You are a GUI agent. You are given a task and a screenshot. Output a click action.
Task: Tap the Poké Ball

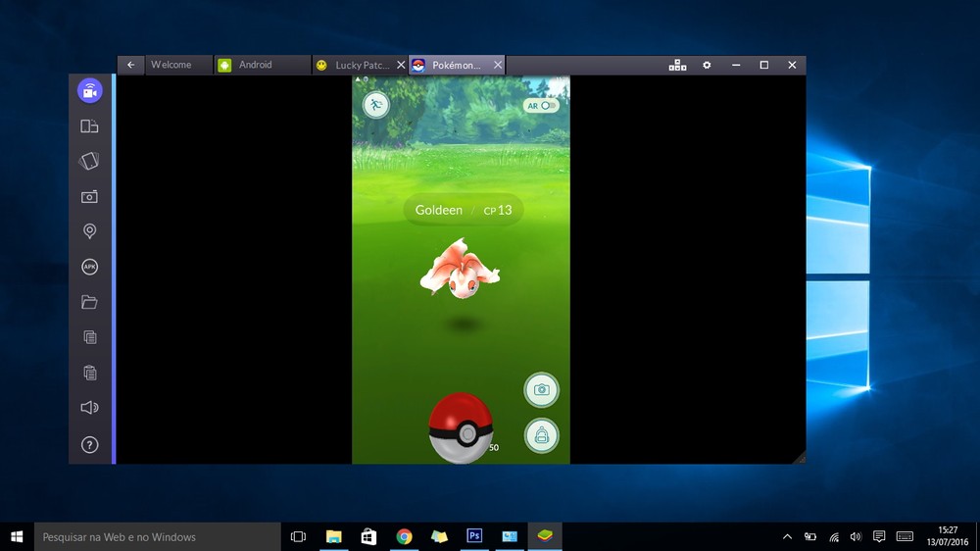pos(462,427)
